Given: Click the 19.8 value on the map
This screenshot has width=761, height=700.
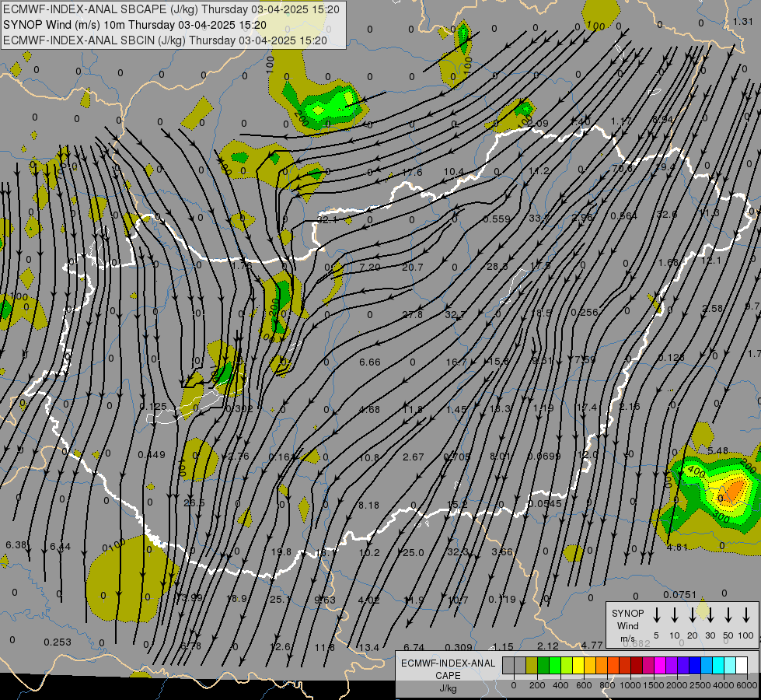Looking at the screenshot, I should click(x=281, y=552).
